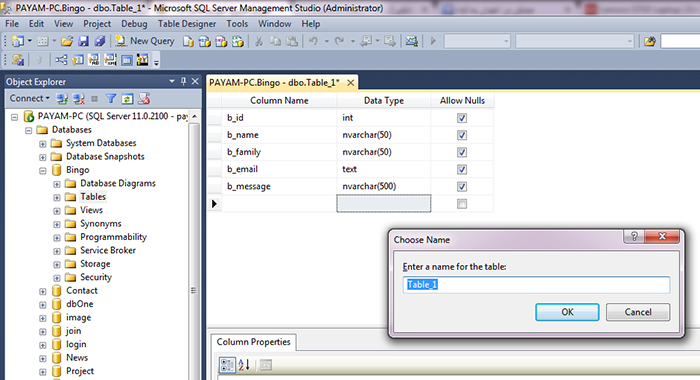Open the Connect dropdown in Object Explorer
The height and width of the screenshot is (380, 700).
(x=29, y=98)
